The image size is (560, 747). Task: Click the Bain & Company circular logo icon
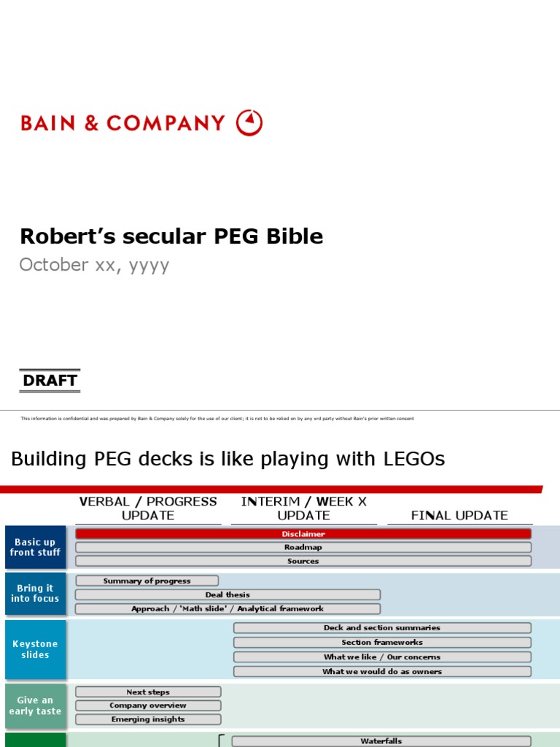tap(249, 123)
